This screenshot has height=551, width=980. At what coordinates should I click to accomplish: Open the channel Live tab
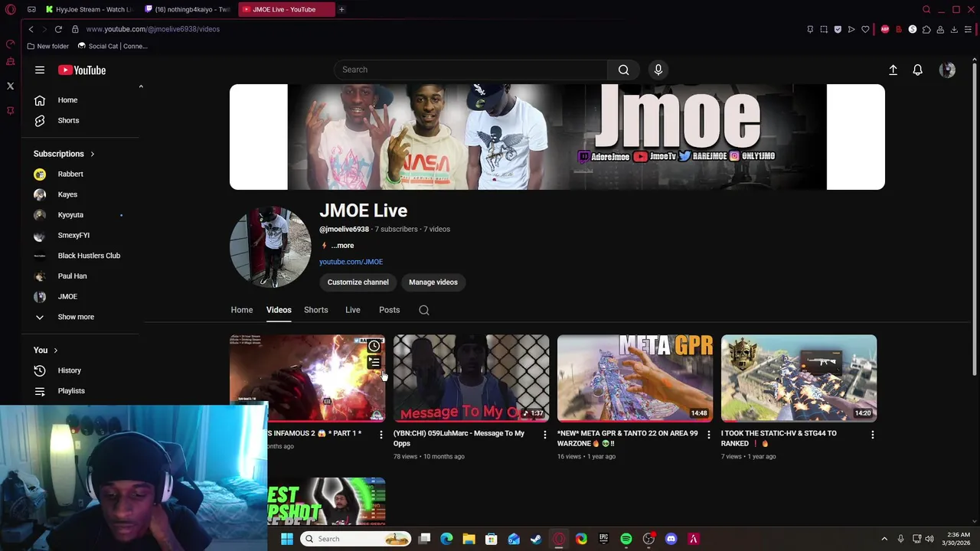(353, 310)
